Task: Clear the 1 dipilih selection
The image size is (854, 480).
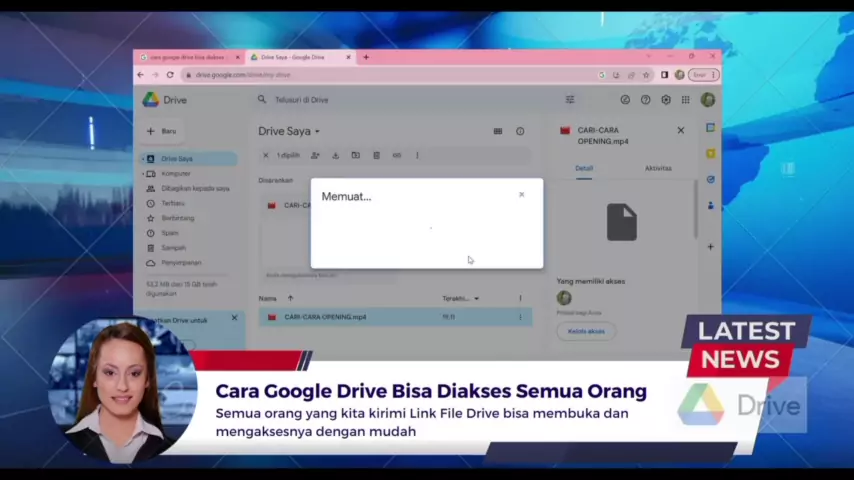Action: 265,155
